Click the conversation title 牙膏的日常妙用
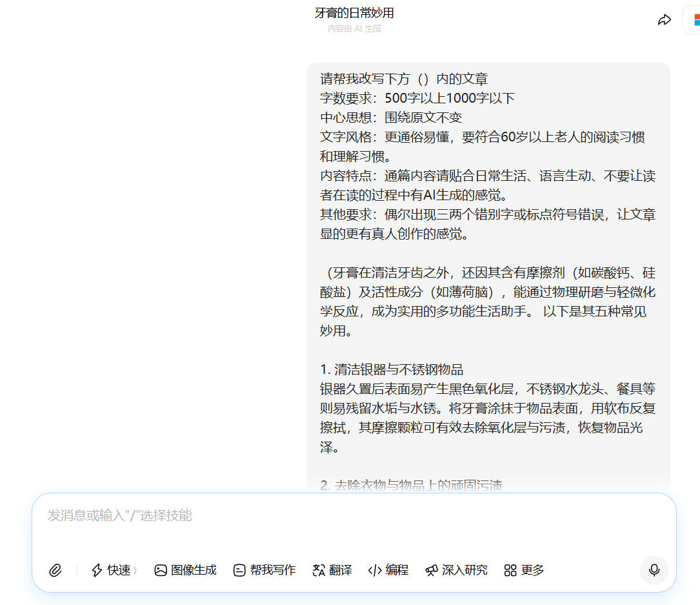The image size is (700, 605). (x=354, y=13)
